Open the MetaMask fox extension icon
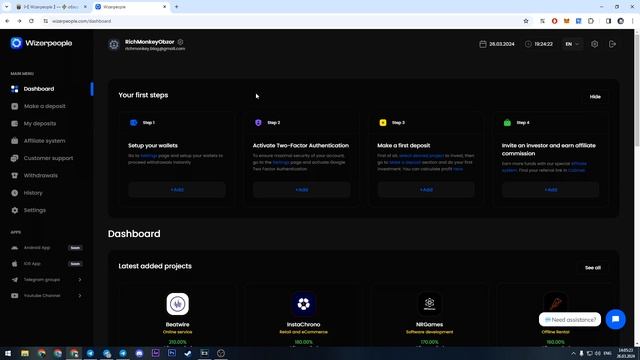Image resolution: width=640 pixels, height=360 pixels. [x=567, y=21]
